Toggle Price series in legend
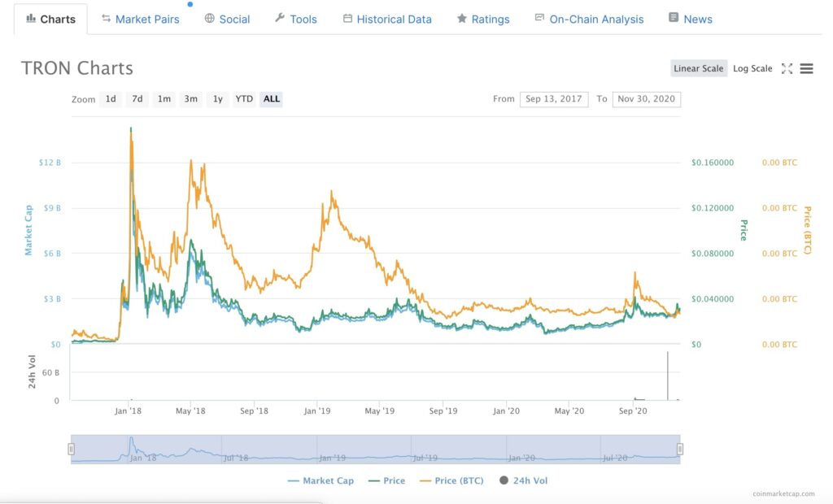The image size is (833, 504). click(386, 480)
